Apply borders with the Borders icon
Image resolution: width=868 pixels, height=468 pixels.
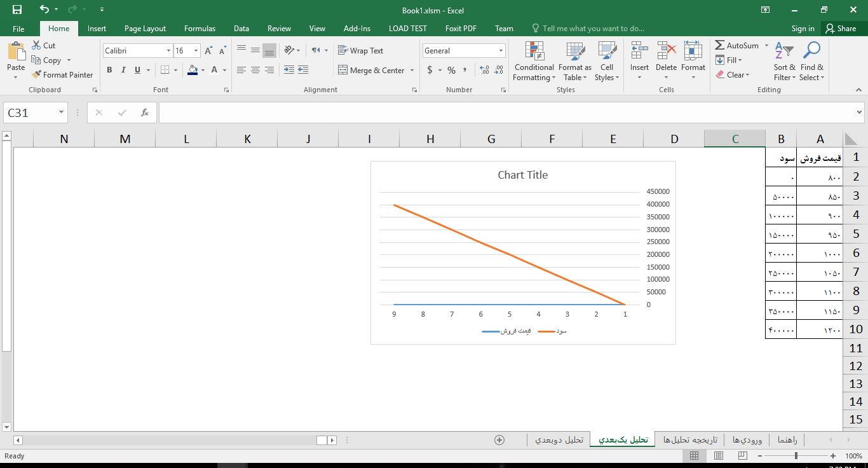[165, 70]
